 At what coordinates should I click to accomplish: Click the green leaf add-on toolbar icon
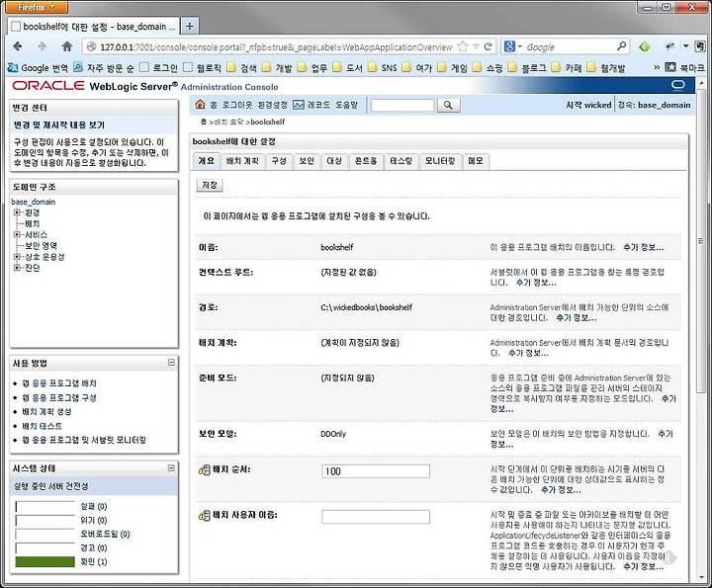coord(645,46)
